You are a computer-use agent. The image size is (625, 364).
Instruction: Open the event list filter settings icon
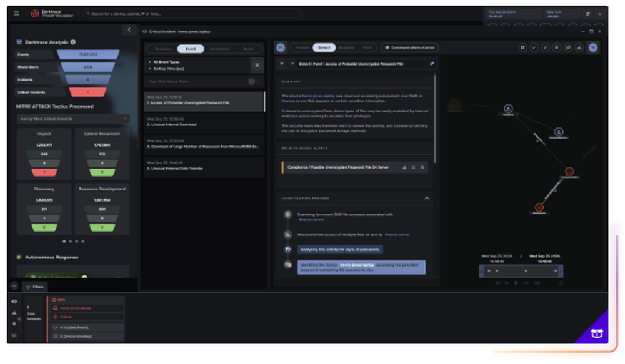click(x=257, y=66)
